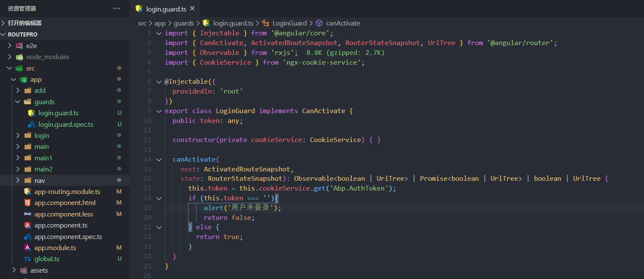The height and width of the screenshot is (279, 644).
Task: Collapse the src folder in the Explorer
Action: [10, 68]
